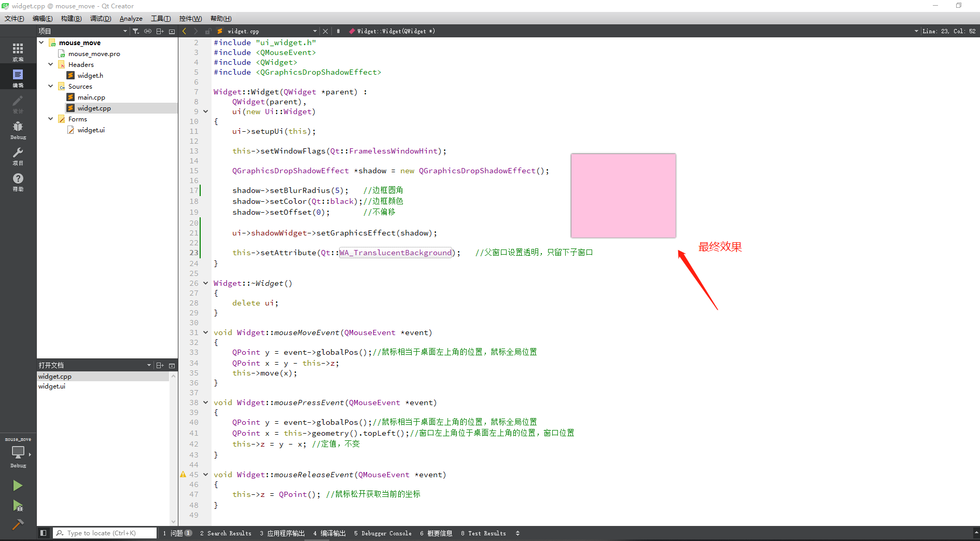
Task: Run the project with the green play button
Action: [17, 485]
